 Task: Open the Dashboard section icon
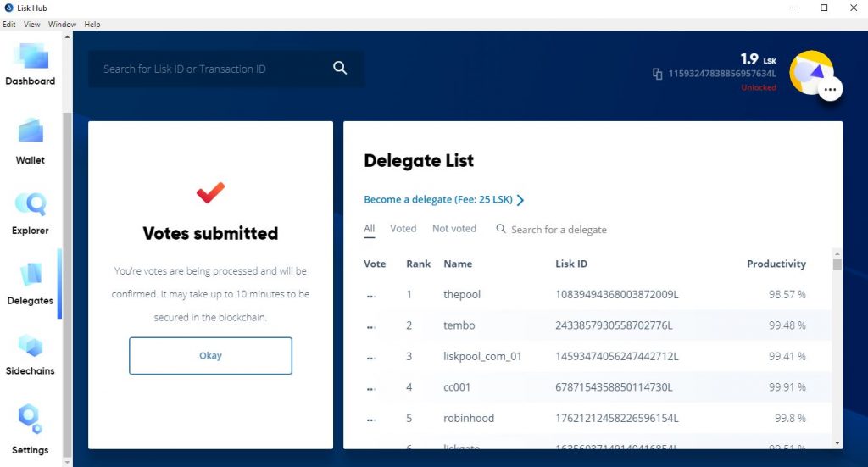click(x=31, y=57)
